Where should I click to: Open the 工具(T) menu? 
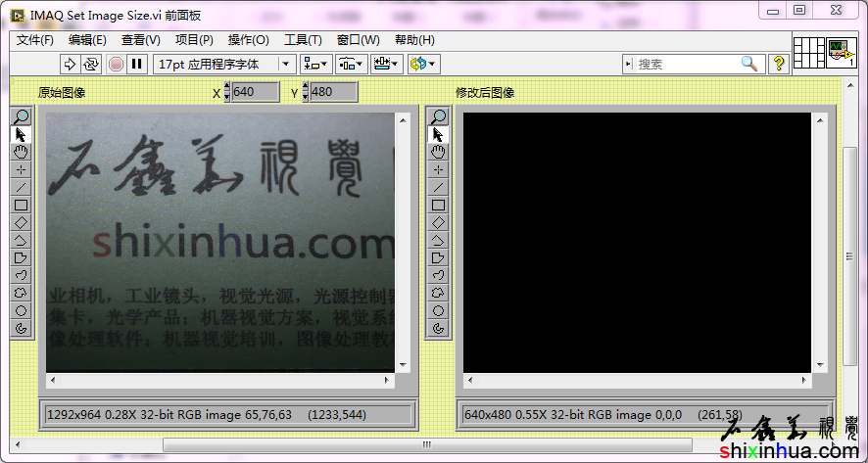click(x=303, y=40)
